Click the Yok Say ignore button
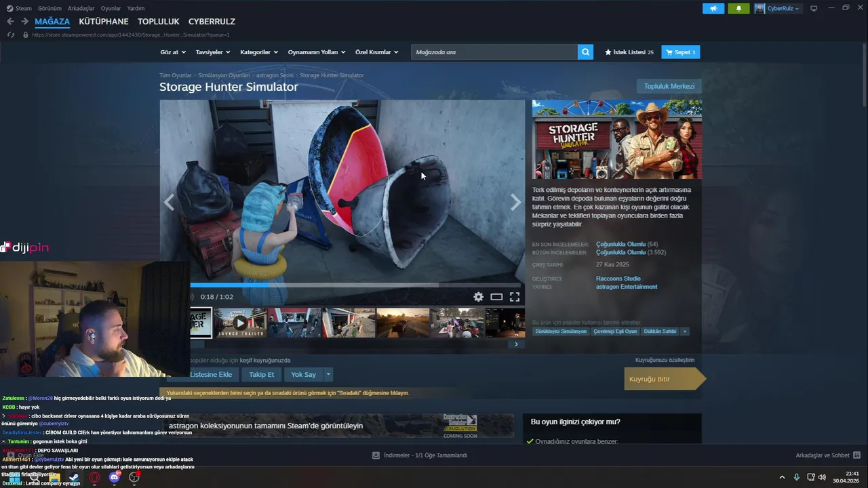Image resolution: width=868 pixels, height=488 pixels. [303, 374]
